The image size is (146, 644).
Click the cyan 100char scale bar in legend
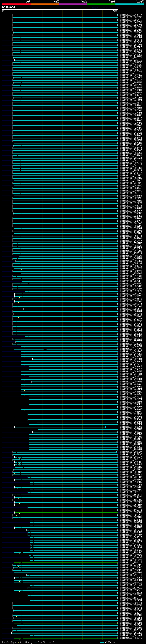click(x=102, y=642)
